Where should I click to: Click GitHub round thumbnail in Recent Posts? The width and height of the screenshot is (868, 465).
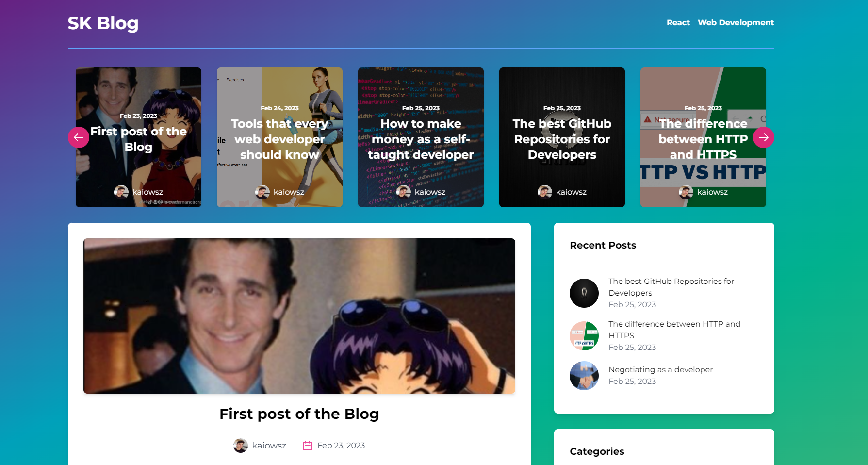pyautogui.click(x=584, y=293)
